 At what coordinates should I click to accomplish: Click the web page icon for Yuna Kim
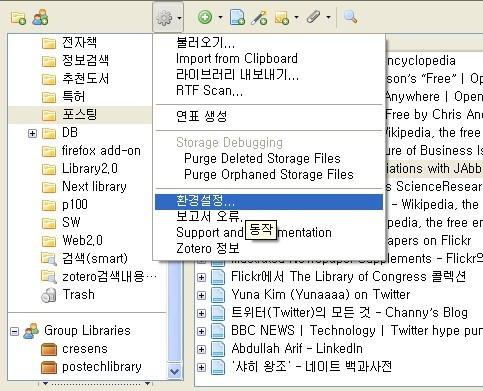tap(218, 295)
